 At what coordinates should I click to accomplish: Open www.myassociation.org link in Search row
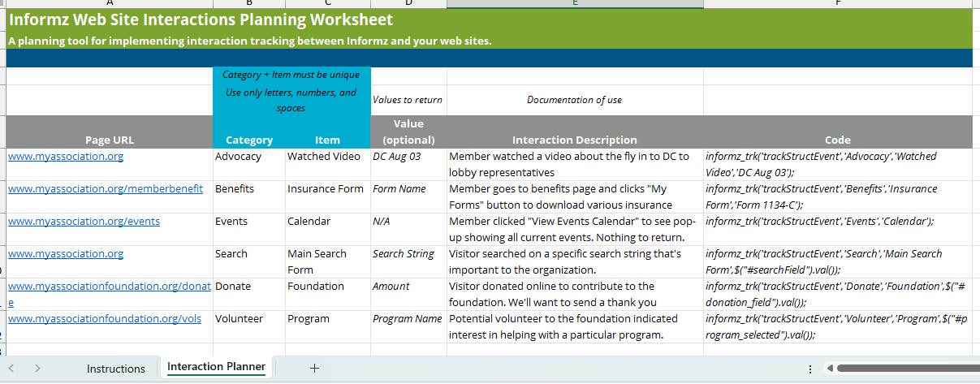point(66,253)
